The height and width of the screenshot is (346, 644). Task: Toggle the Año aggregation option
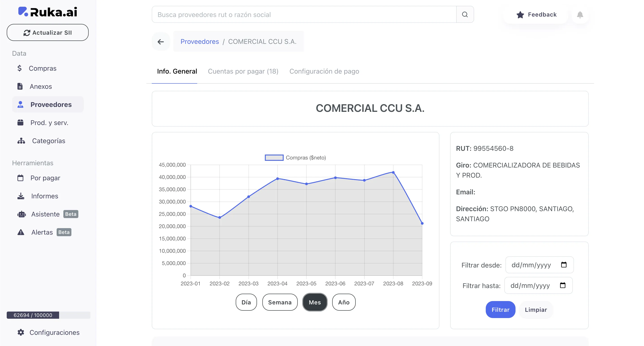[344, 302]
